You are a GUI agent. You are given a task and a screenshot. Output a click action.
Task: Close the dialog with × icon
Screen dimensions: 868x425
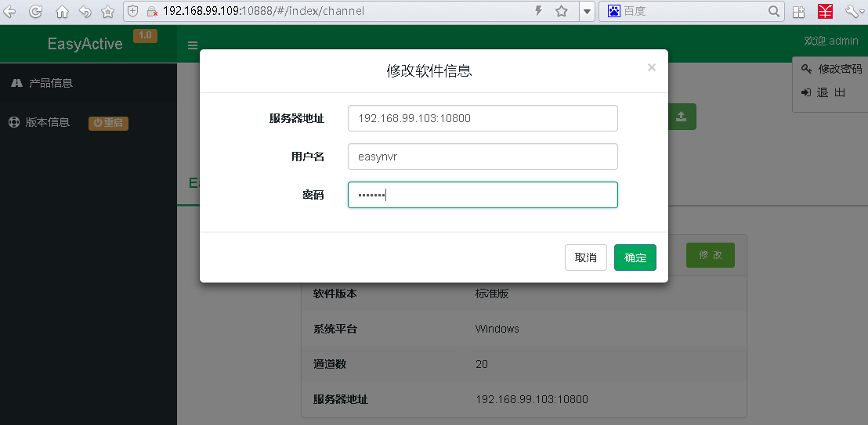(x=652, y=67)
